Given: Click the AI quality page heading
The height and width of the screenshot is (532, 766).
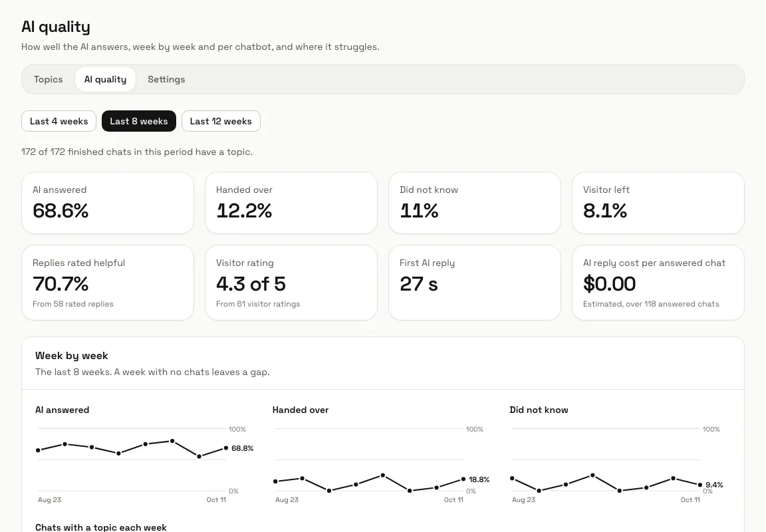Looking at the screenshot, I should 56,27.
